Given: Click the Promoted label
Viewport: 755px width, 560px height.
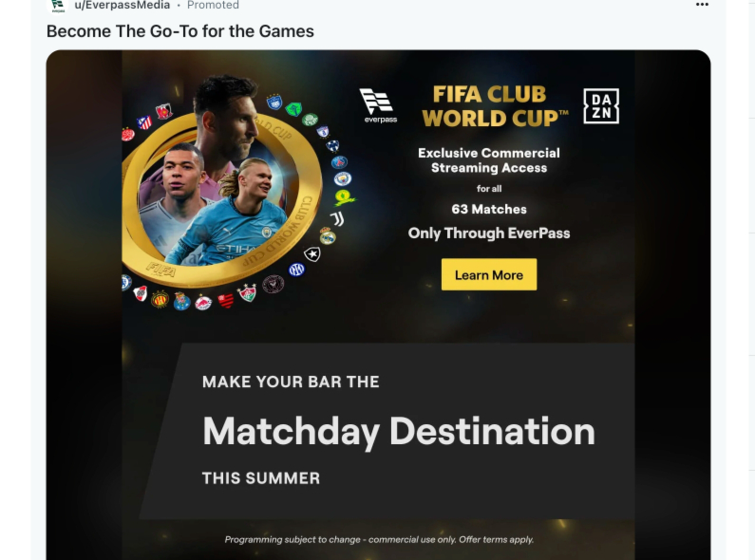Looking at the screenshot, I should click(x=213, y=5).
